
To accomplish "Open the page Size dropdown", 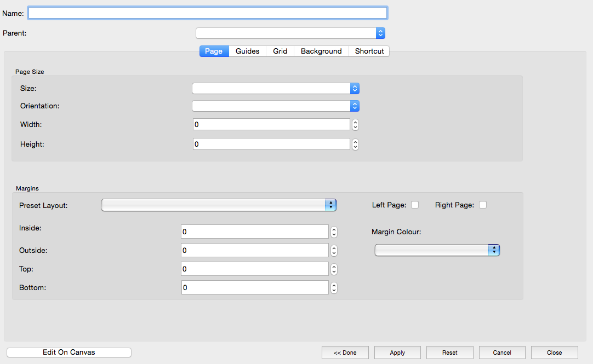I will coord(275,88).
